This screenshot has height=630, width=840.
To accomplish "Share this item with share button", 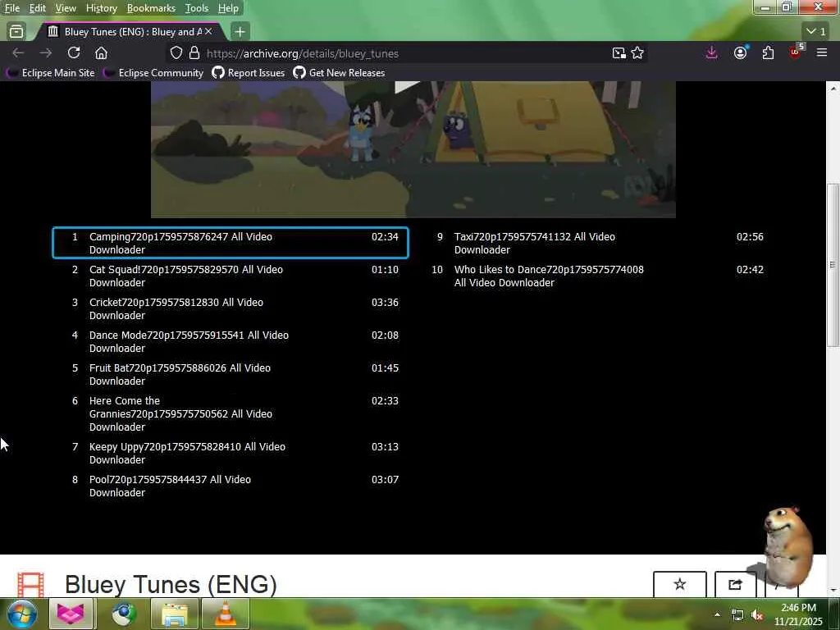I will (x=735, y=583).
